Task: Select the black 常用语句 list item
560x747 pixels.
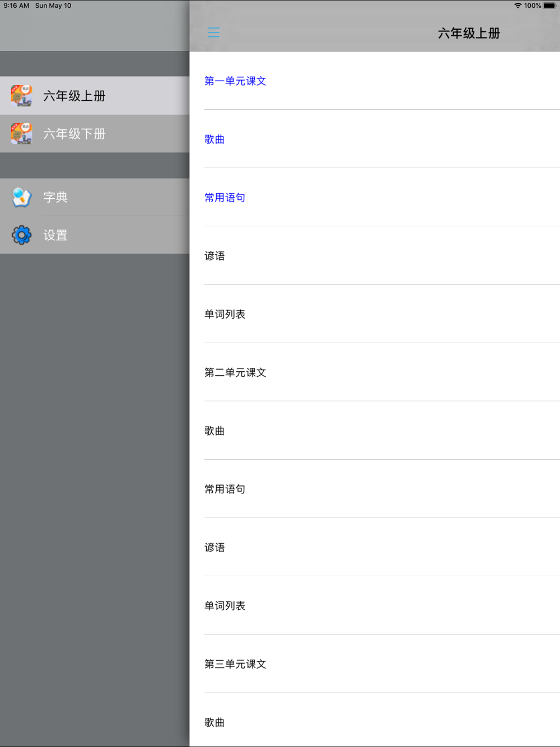Action: pos(225,489)
